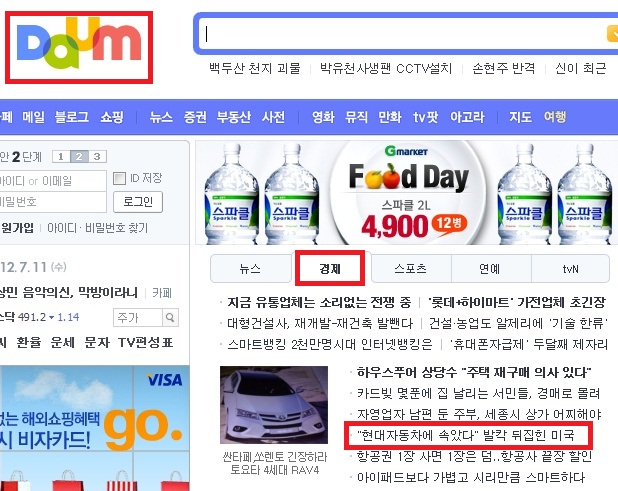Open 지도 in the navigation bar

[521, 117]
